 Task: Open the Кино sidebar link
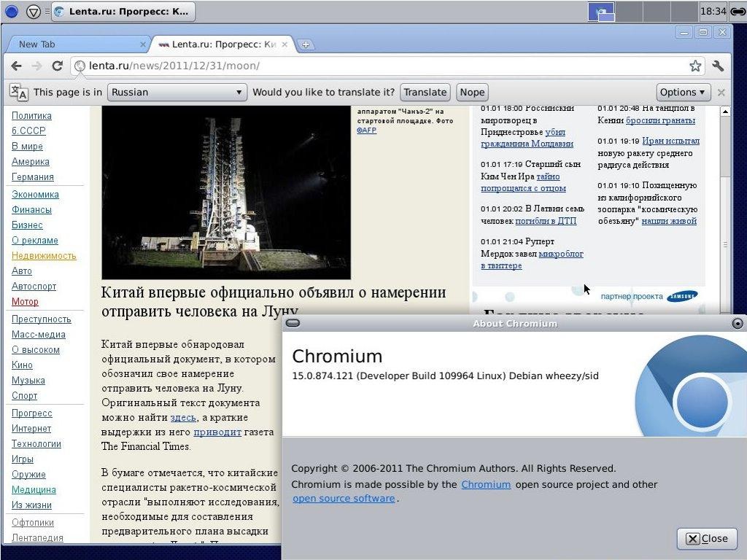coord(22,365)
